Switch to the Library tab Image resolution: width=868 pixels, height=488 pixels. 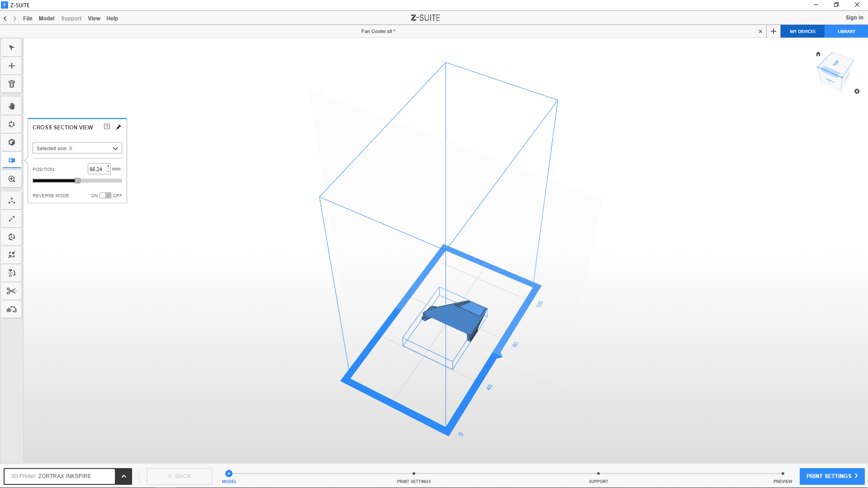point(846,32)
